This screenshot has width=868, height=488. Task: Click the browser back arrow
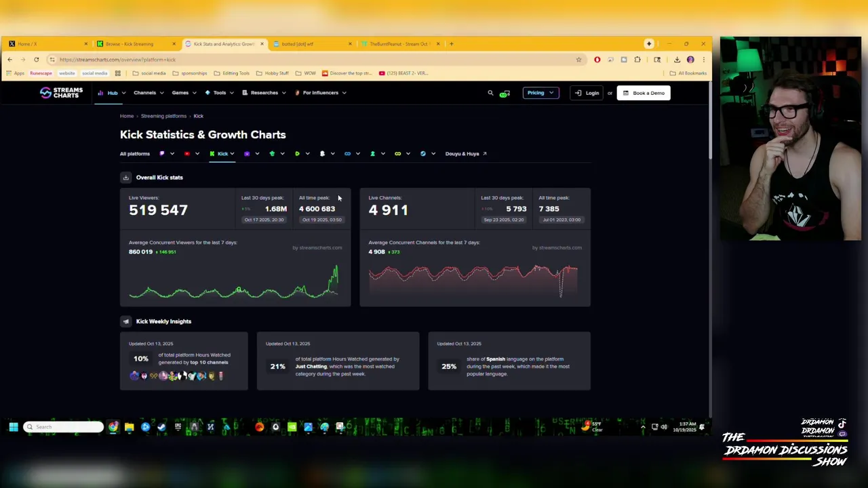pos(10,60)
